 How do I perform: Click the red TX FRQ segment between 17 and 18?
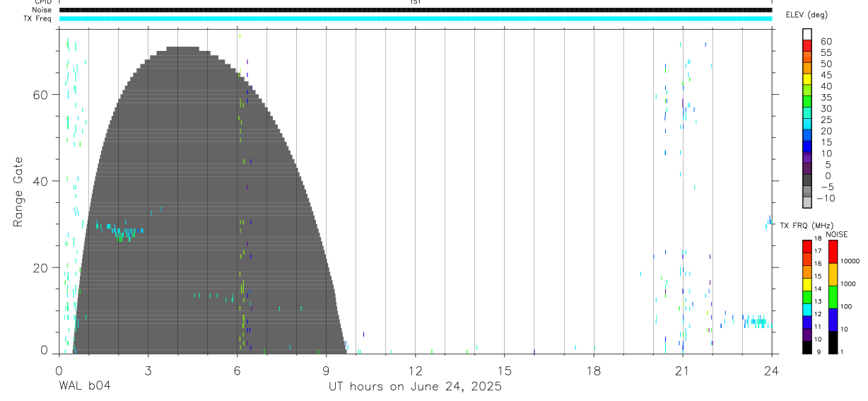807,245
